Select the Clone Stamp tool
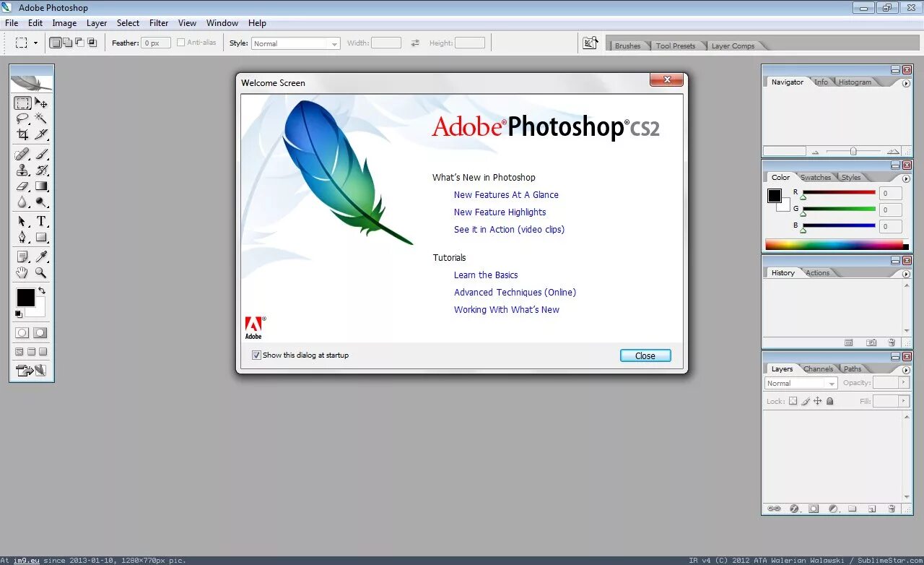 22,171
